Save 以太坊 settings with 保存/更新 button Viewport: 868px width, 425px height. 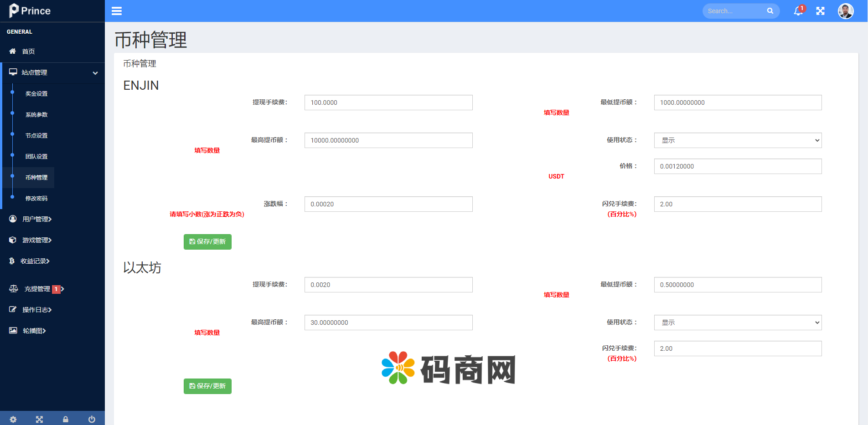point(207,386)
